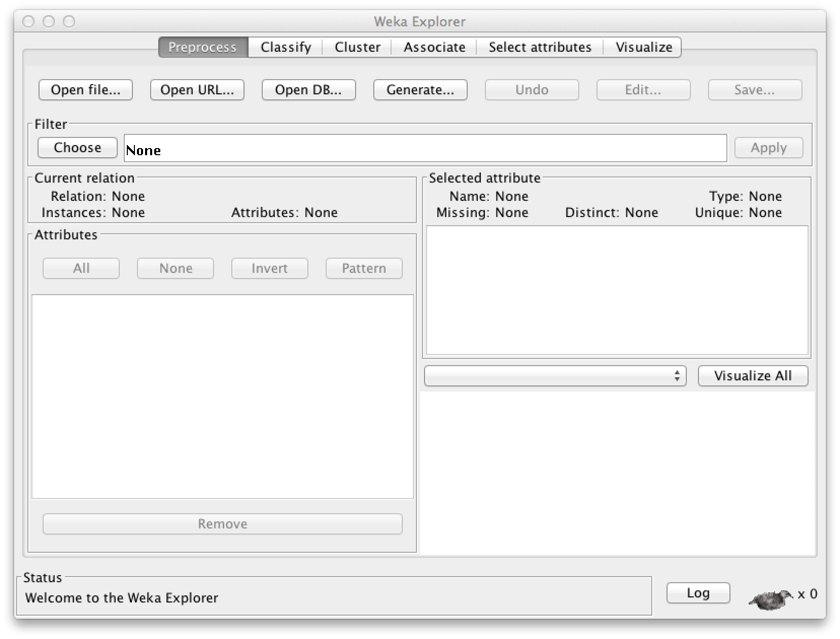The width and height of the screenshot is (840, 639).
Task: Switch to the Visualize tab
Action: click(x=643, y=47)
